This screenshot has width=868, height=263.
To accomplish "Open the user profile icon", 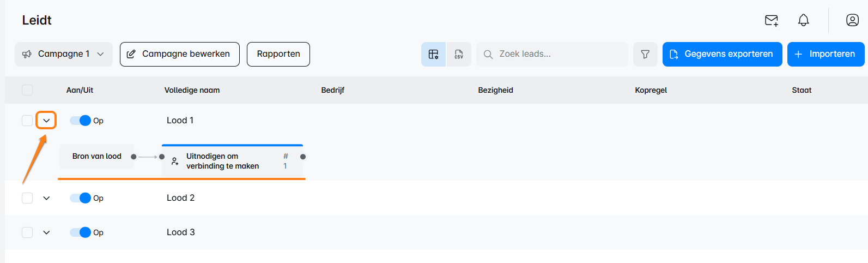I will pyautogui.click(x=852, y=21).
